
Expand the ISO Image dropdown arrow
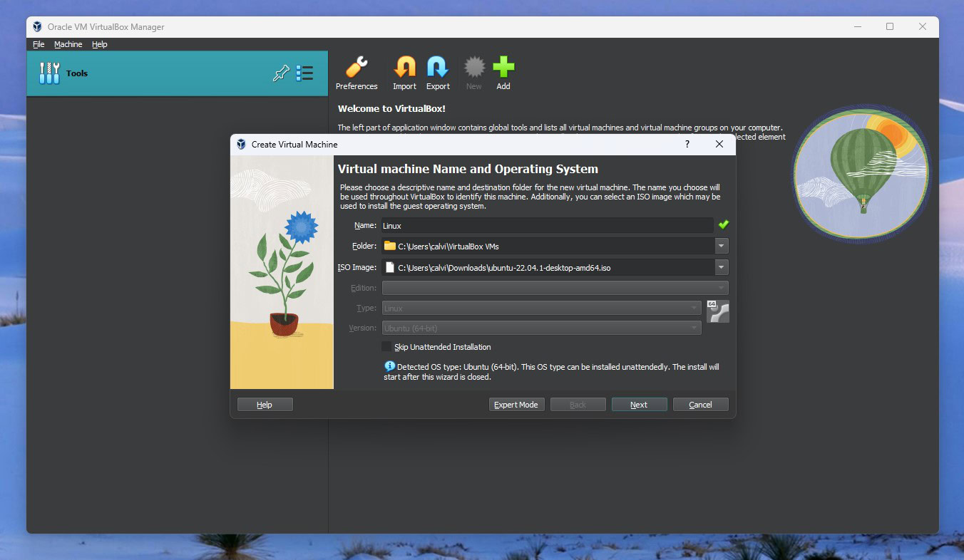722,267
